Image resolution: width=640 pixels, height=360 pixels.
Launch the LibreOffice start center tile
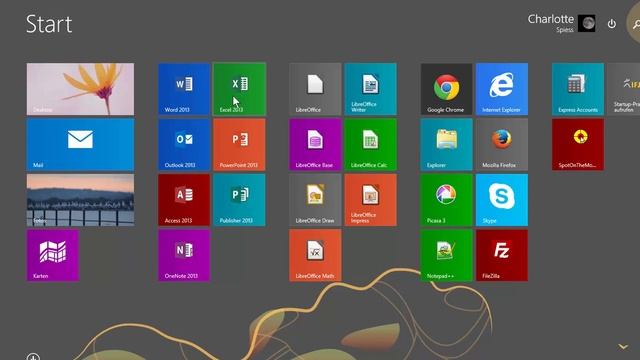pyautogui.click(x=316, y=89)
